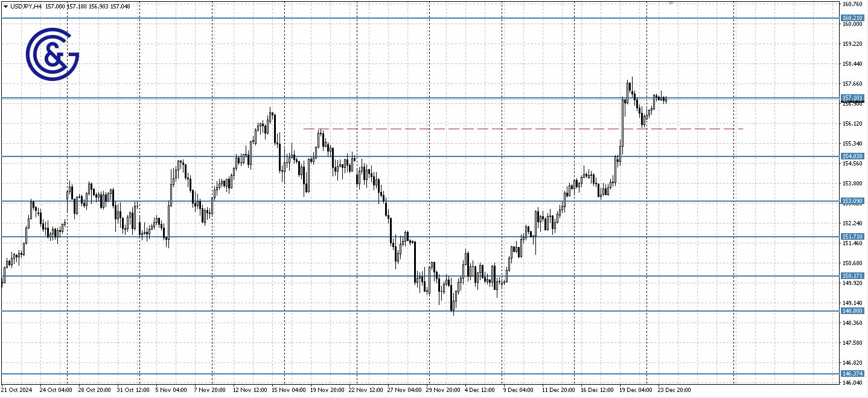
Task: Click the 148.800 level tag
Action: [854, 310]
